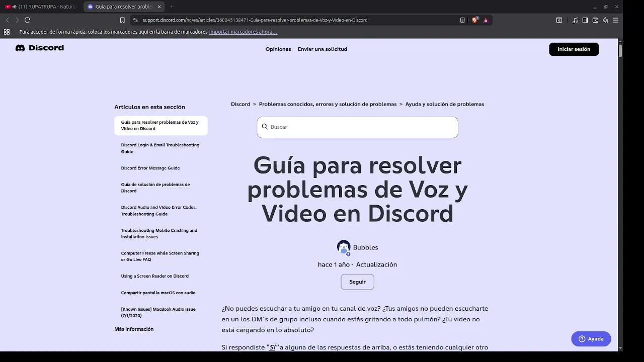Open Computer Freeze while Screen Sharing article
The height and width of the screenshot is (362, 644).
160,256
